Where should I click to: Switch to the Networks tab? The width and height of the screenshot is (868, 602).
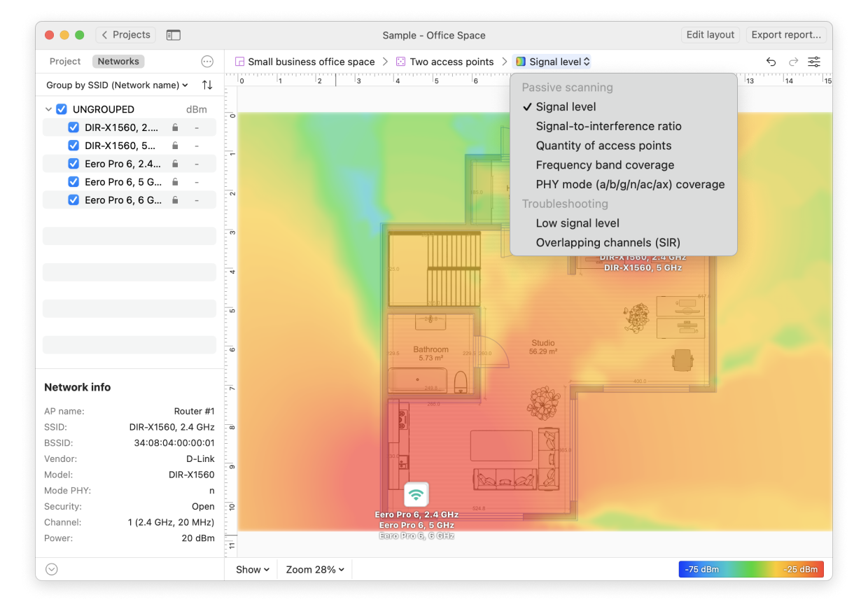click(118, 62)
